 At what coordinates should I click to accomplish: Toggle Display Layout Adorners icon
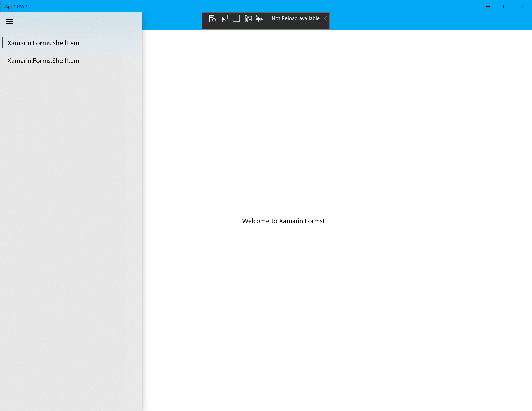[236, 19]
